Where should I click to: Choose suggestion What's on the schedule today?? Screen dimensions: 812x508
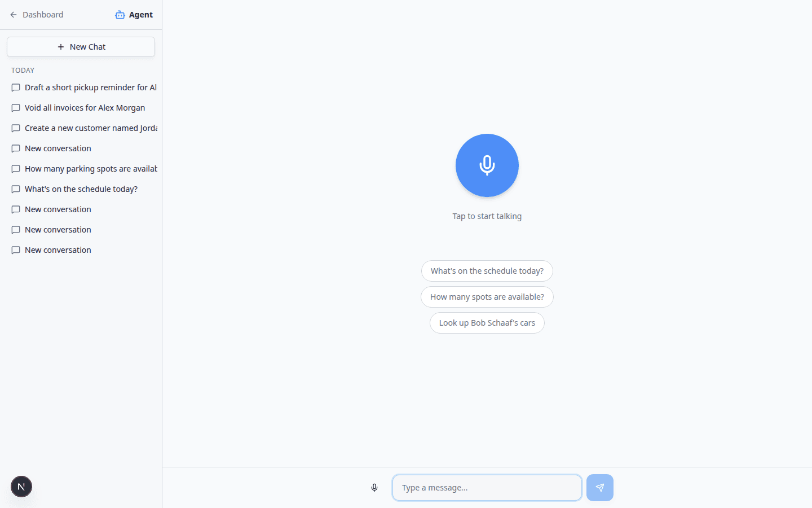487,271
